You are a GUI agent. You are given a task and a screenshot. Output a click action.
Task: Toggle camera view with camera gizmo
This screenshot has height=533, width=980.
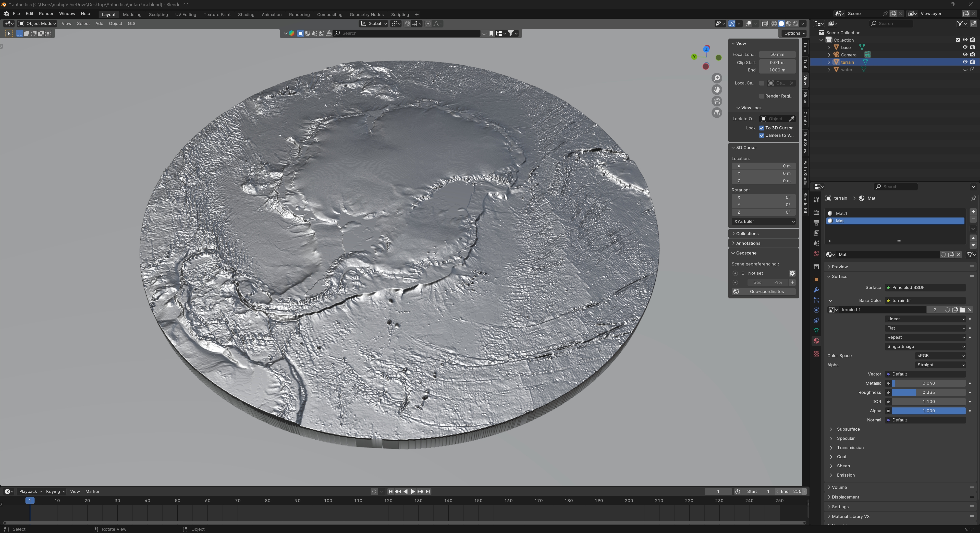tap(717, 101)
